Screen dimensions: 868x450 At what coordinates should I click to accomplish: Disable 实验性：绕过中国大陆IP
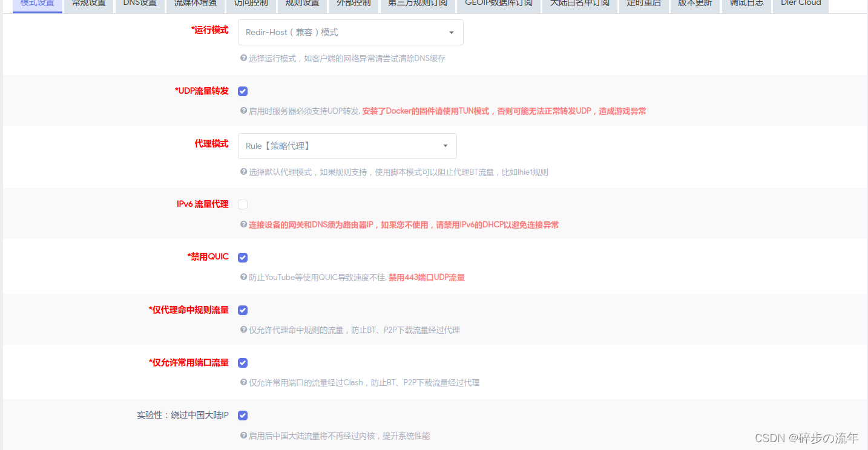tap(243, 416)
